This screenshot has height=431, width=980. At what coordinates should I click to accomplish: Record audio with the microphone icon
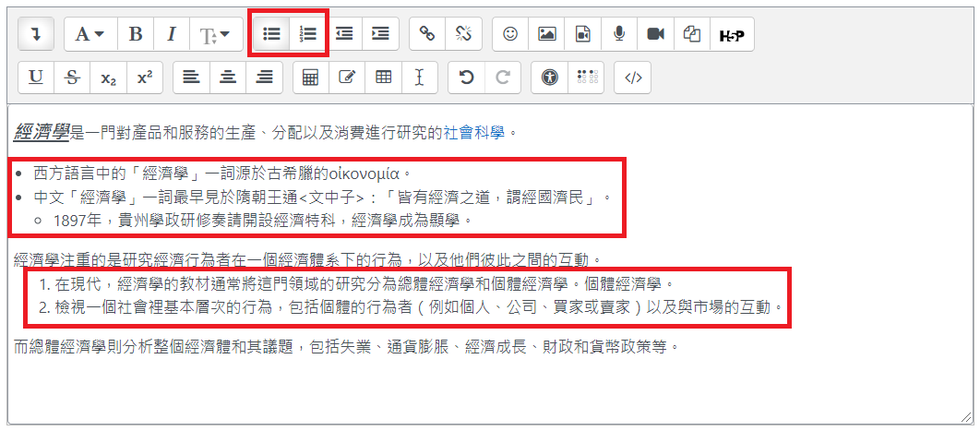(x=619, y=34)
